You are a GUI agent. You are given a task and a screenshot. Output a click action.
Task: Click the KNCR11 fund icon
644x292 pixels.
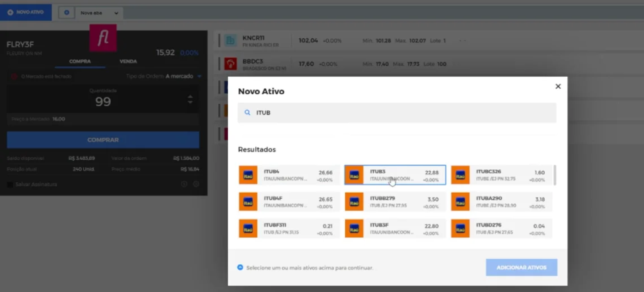coord(230,41)
